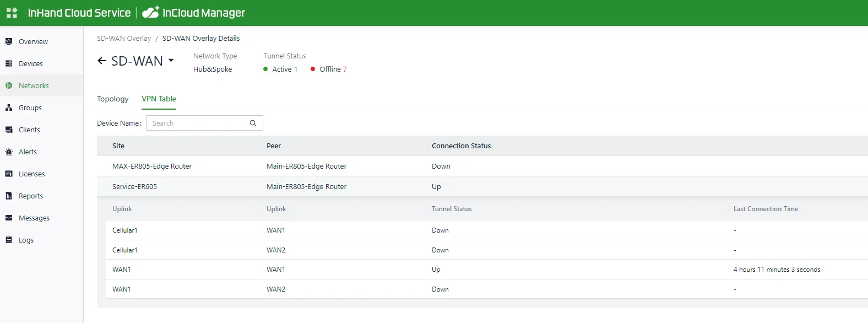Switch to the Topology tab
This screenshot has width=868, height=323.
[113, 99]
